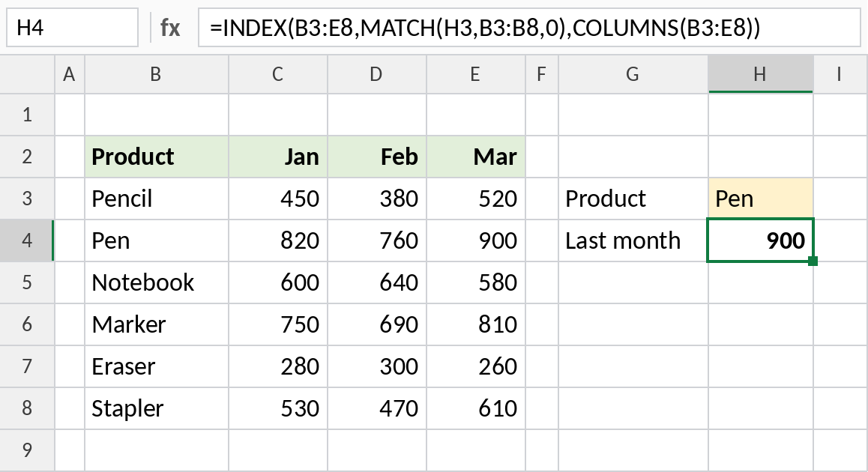Select the Pen cell in column B
This screenshot has height=472, width=868.
pos(156,240)
